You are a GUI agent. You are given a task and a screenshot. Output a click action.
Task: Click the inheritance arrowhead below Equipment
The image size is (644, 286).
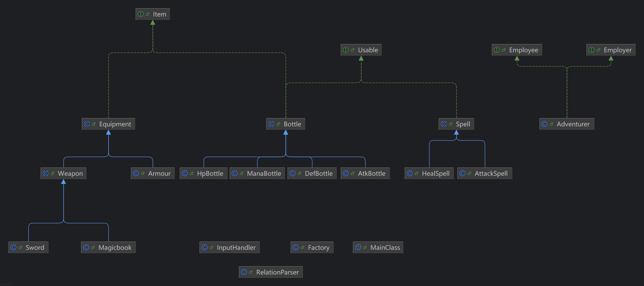108,133
